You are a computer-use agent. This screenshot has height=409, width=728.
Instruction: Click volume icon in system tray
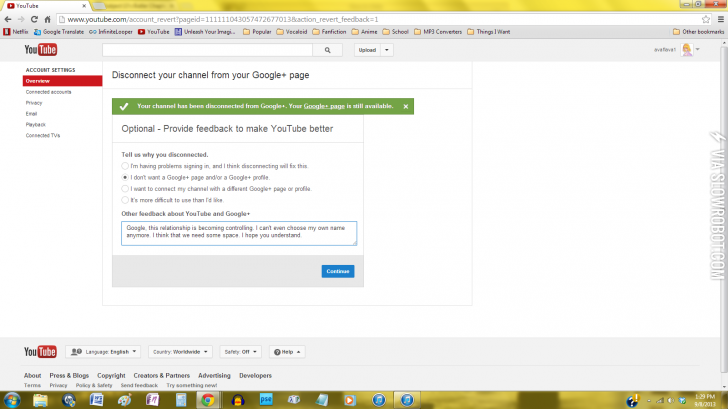click(x=671, y=400)
